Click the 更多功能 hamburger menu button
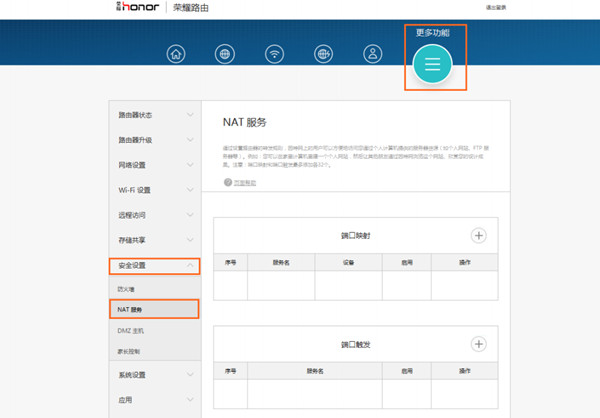 coord(432,64)
